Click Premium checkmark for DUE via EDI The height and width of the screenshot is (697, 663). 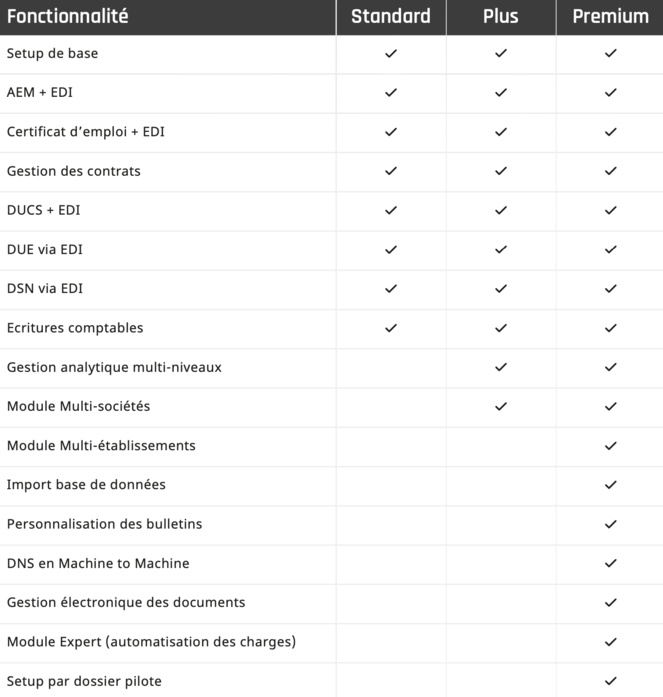pyautogui.click(x=611, y=249)
